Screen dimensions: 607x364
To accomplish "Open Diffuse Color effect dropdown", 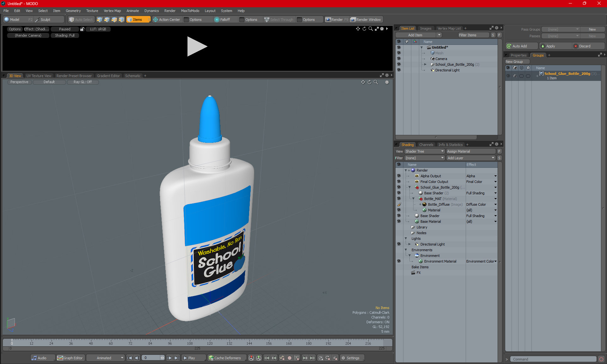I will click(495, 204).
